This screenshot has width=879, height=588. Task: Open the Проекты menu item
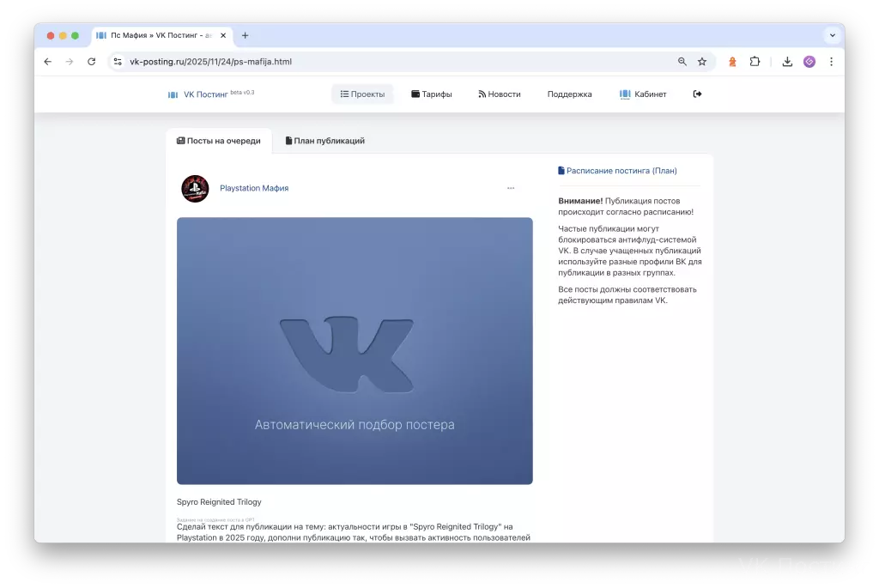[x=362, y=94]
